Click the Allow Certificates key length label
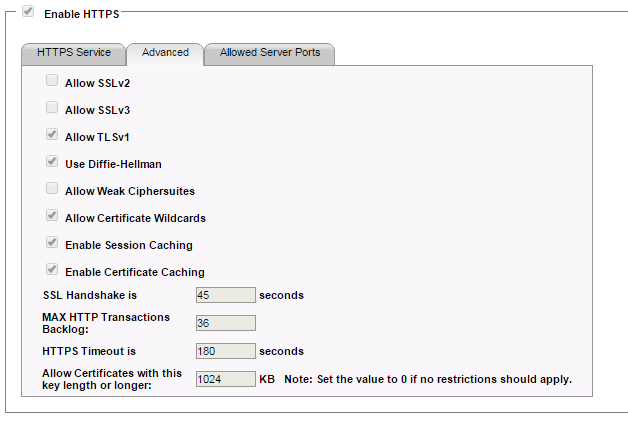The image size is (628, 422). (x=112, y=379)
